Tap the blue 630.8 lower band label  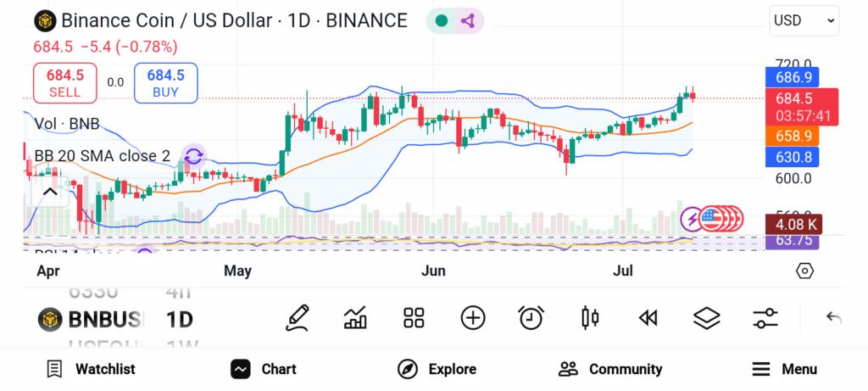[792, 157]
